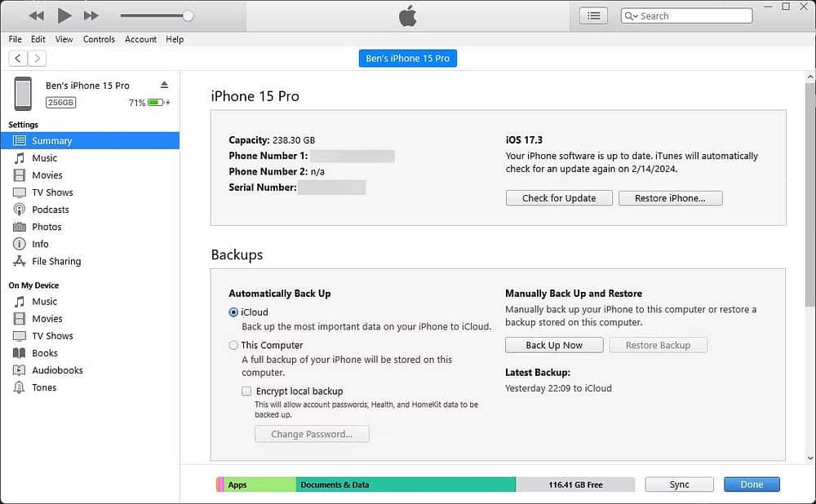Choose This Computer as backup location
816x504 pixels.
click(233, 345)
